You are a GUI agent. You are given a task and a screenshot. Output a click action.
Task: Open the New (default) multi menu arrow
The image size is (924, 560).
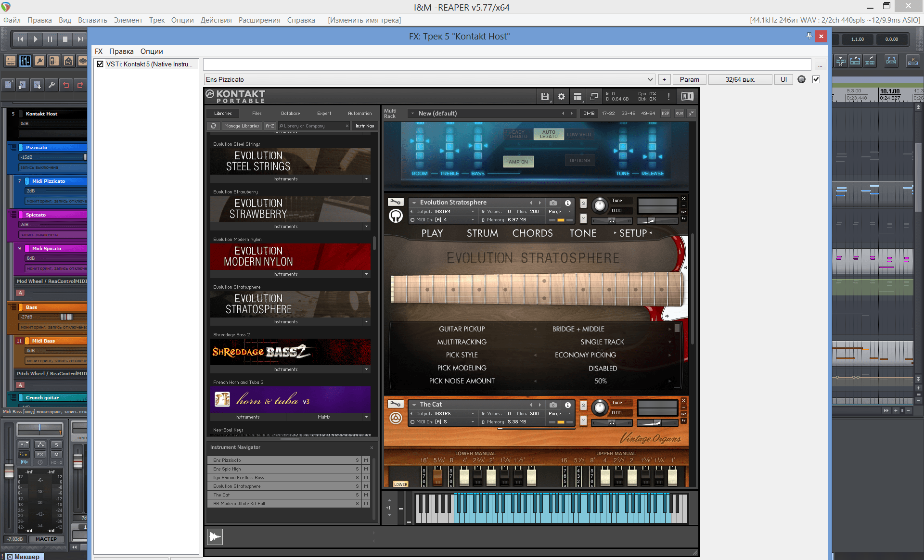click(x=412, y=114)
